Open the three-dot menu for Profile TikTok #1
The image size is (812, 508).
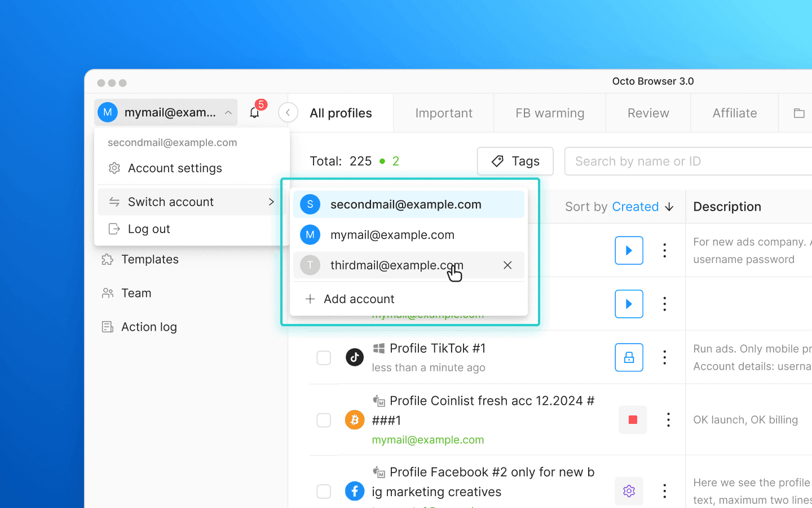click(665, 357)
